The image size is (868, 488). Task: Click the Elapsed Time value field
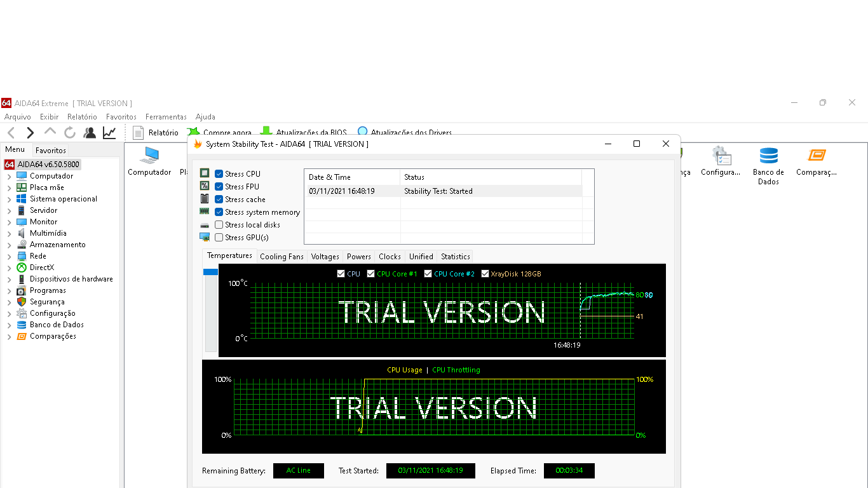point(569,471)
